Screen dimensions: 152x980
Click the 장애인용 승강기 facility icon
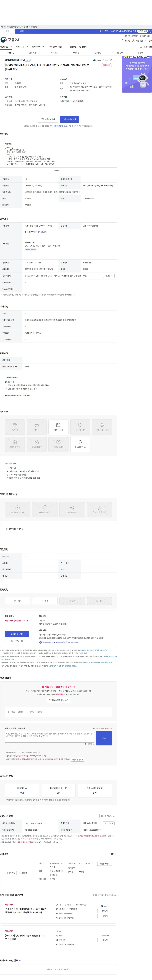45,509
